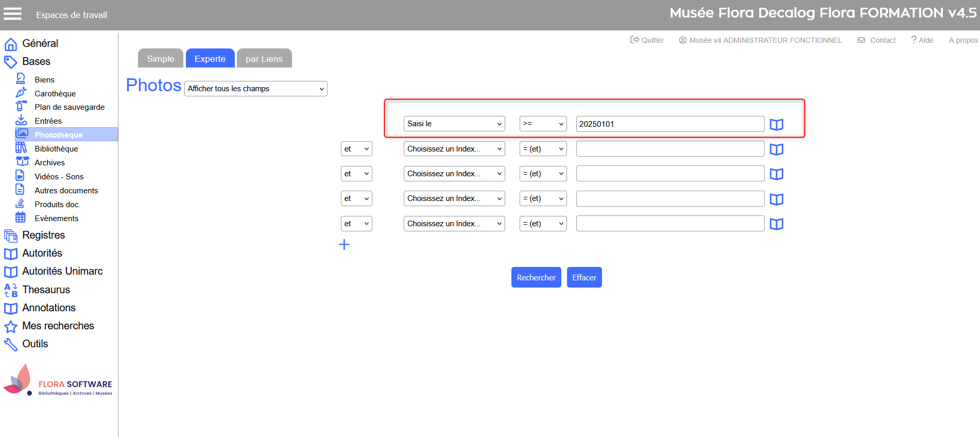Select the Thesaurus icon in sidebar
Viewport: 980px width, 437px height.
tap(11, 290)
